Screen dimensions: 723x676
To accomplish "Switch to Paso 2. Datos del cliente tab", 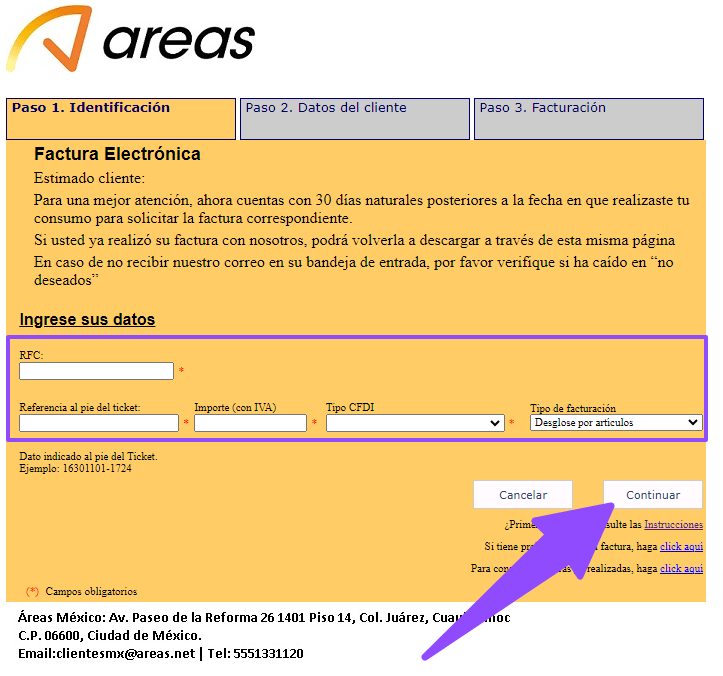I will (354, 118).
